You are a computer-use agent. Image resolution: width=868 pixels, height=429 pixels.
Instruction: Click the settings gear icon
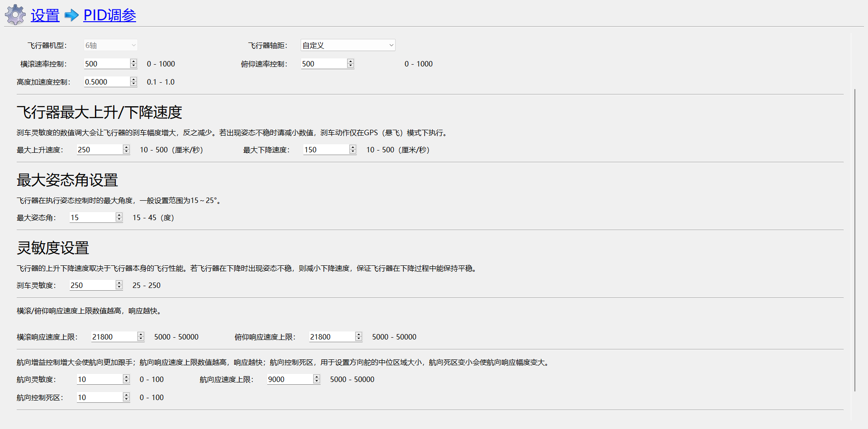coord(15,15)
